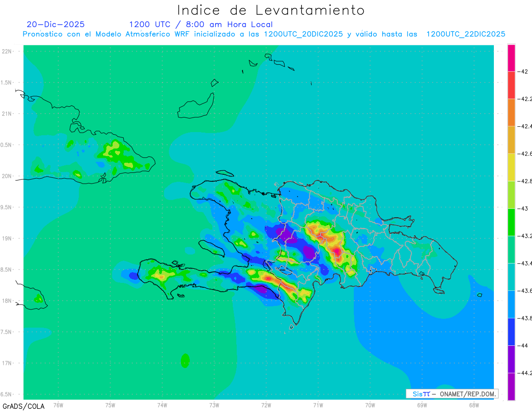
Task: Select the light blue swatch below -43.6
Action: [511, 304]
